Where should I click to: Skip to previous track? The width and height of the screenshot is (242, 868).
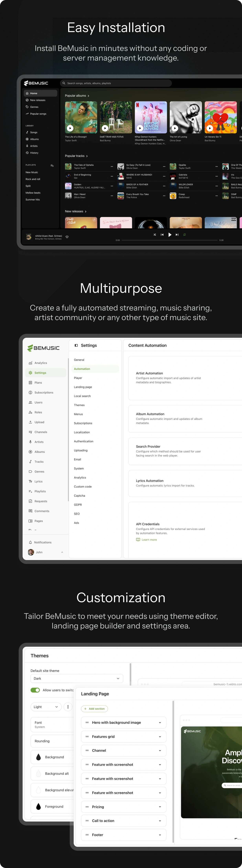pos(162,234)
